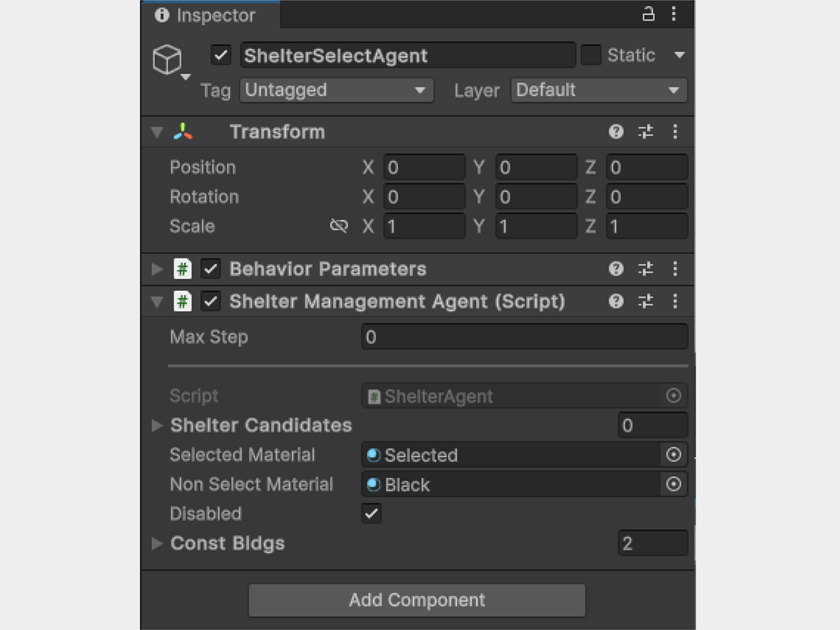Viewport: 840px width, 630px height.
Task: Open Transform component help reference
Action: pos(616,132)
